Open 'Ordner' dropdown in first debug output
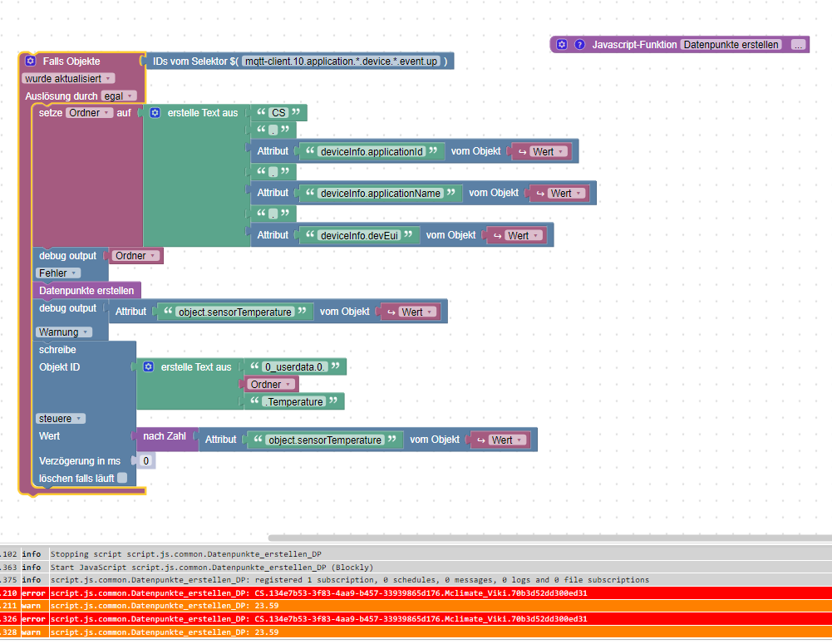Screen dimensions: 832x644 (x=135, y=256)
